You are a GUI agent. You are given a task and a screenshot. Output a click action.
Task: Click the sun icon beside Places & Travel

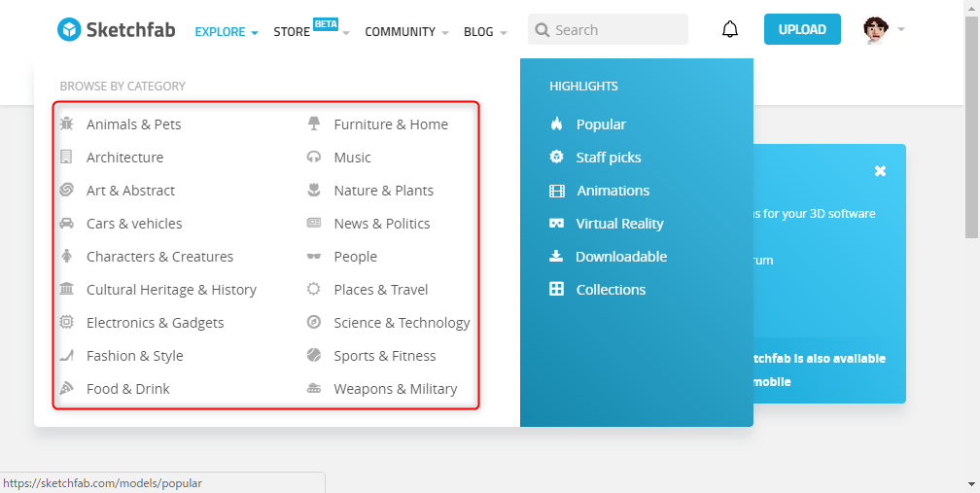314,289
